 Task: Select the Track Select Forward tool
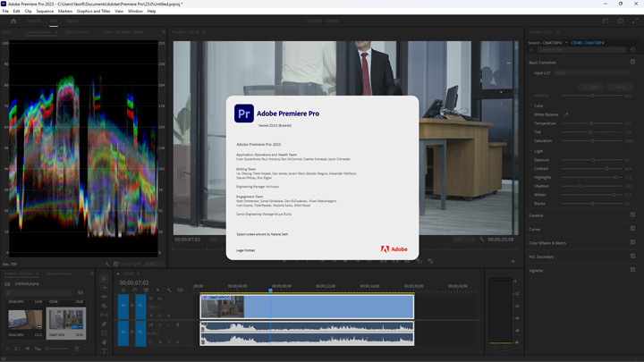tap(104, 288)
